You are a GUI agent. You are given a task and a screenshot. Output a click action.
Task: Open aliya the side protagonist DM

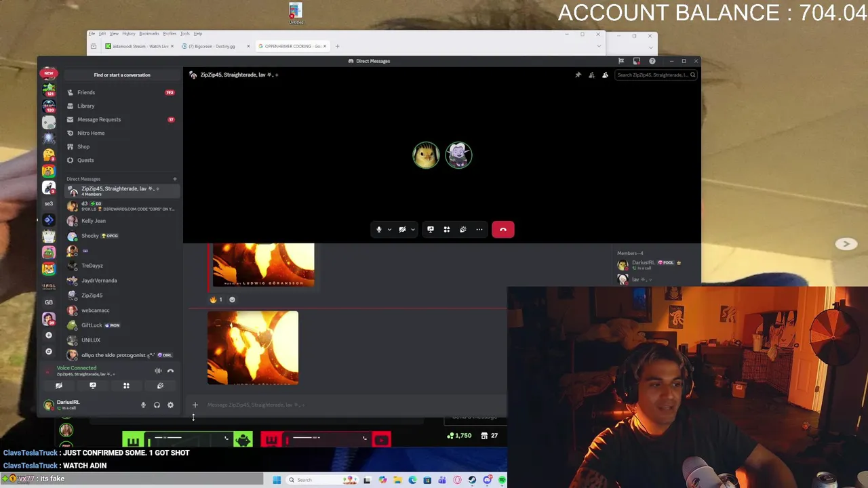pyautogui.click(x=121, y=355)
